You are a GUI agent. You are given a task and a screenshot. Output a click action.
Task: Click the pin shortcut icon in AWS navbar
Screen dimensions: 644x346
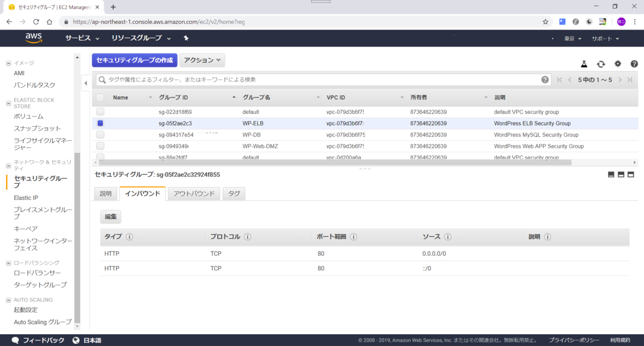click(x=186, y=38)
